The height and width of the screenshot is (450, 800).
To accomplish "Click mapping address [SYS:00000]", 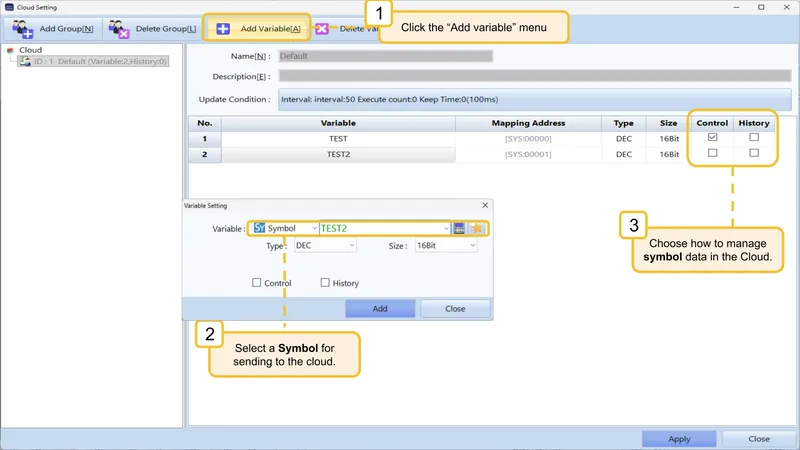I will point(528,139).
